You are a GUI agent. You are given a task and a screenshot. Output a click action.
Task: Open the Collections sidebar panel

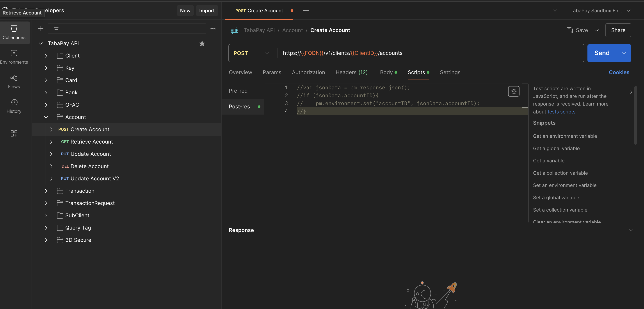click(14, 32)
